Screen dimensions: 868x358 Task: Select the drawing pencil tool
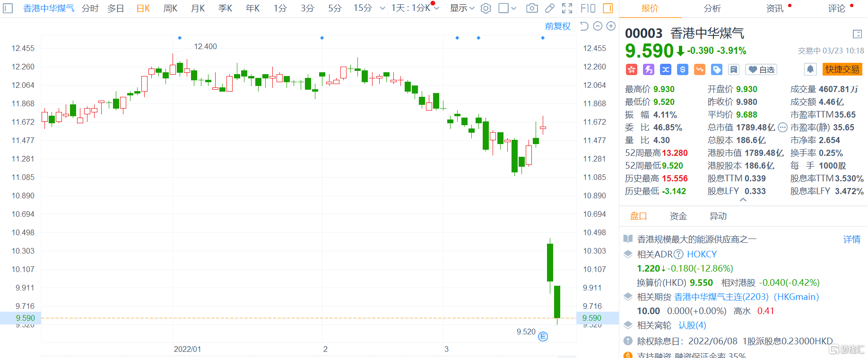pyautogui.click(x=549, y=8)
